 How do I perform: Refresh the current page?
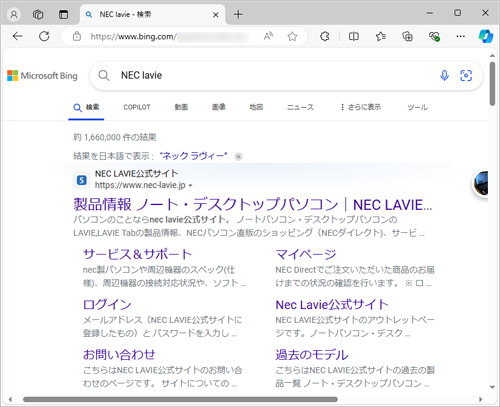tap(44, 36)
